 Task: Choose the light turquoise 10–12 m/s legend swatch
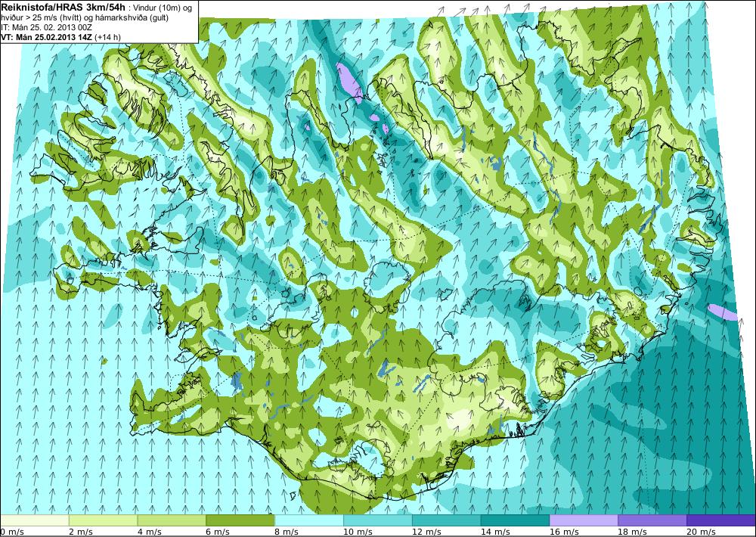377,520
